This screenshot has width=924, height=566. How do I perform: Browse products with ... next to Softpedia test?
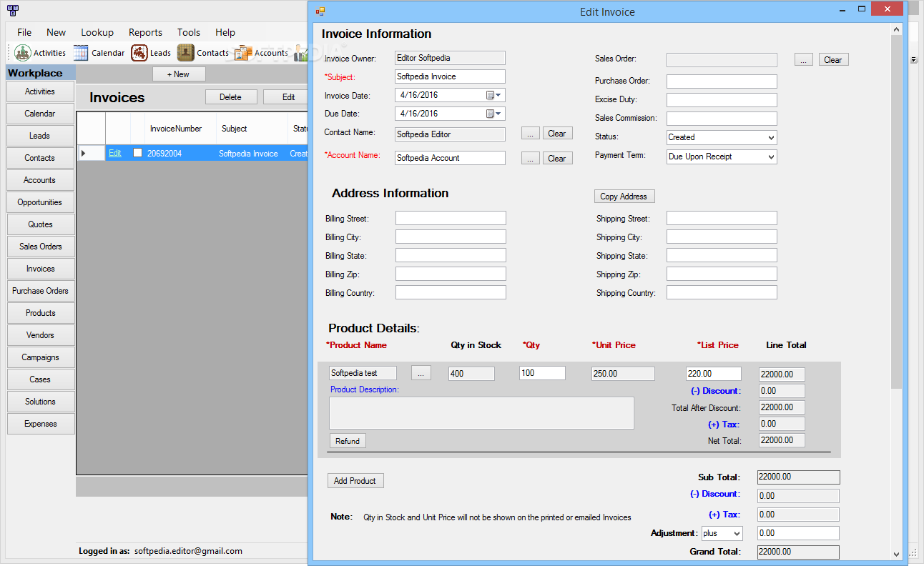tap(421, 373)
